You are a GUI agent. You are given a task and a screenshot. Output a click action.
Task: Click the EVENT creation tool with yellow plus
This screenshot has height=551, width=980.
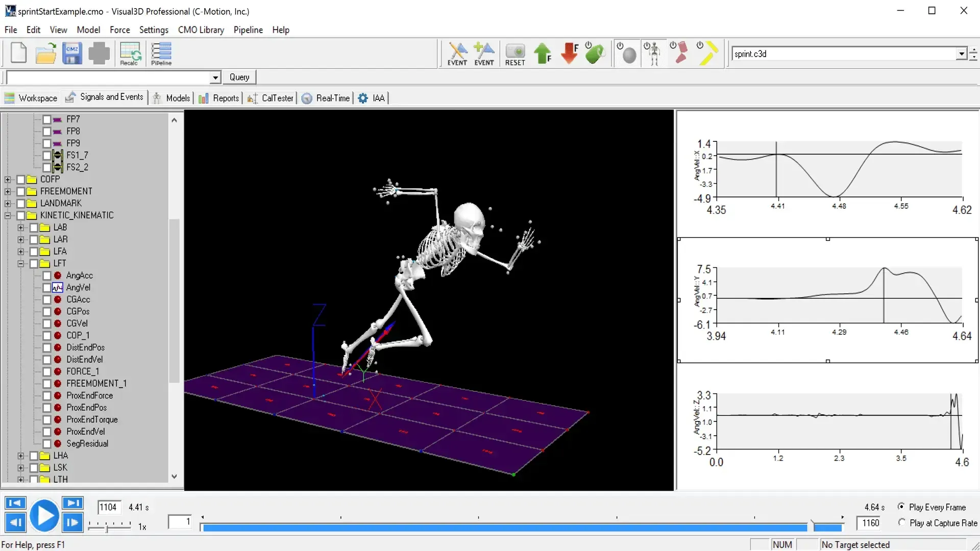[484, 54]
